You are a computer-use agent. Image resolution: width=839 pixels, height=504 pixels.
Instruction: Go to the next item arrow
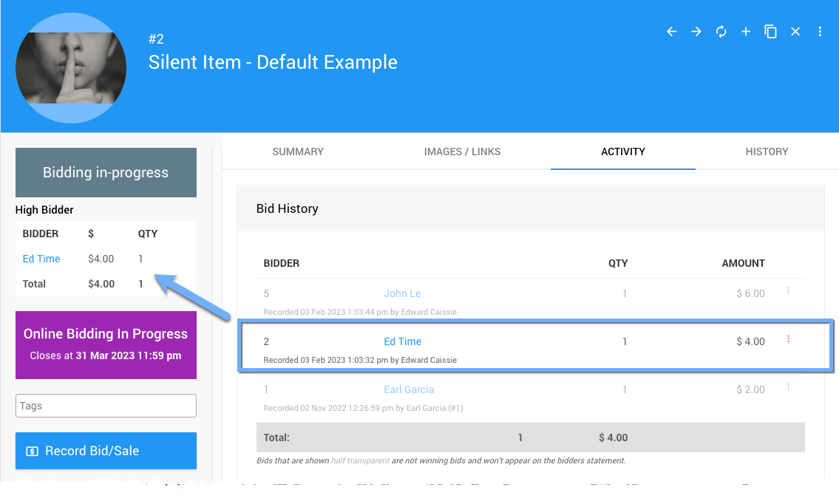696,32
